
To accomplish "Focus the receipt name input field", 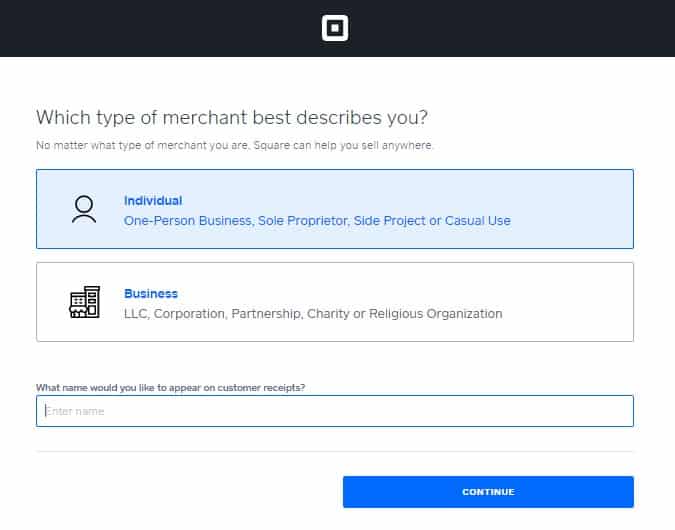I will 335,411.
